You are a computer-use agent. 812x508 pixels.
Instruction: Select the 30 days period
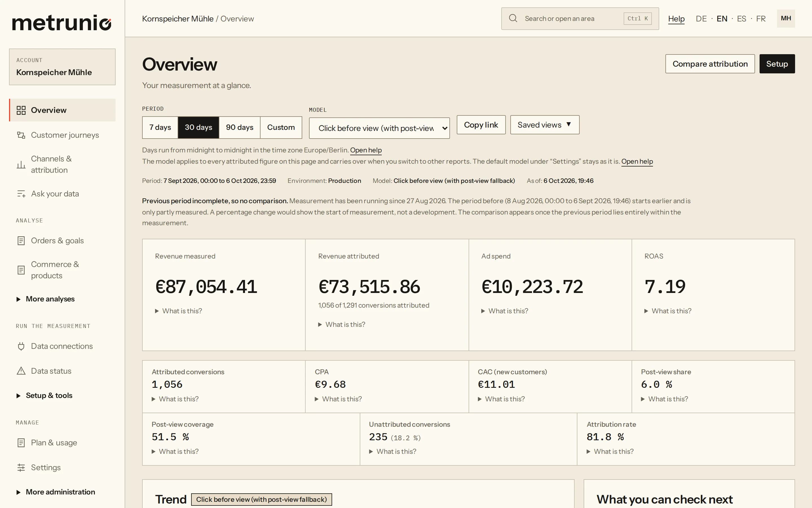(198, 127)
